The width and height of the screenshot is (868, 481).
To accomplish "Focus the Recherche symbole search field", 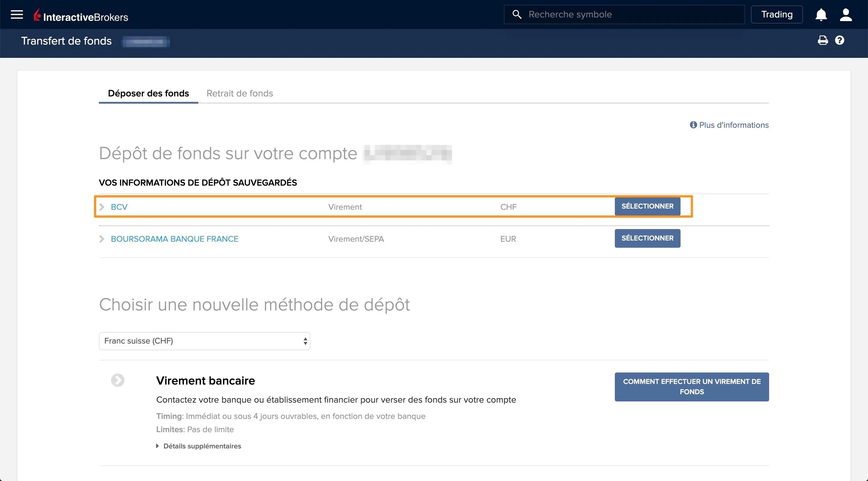I will [x=624, y=14].
